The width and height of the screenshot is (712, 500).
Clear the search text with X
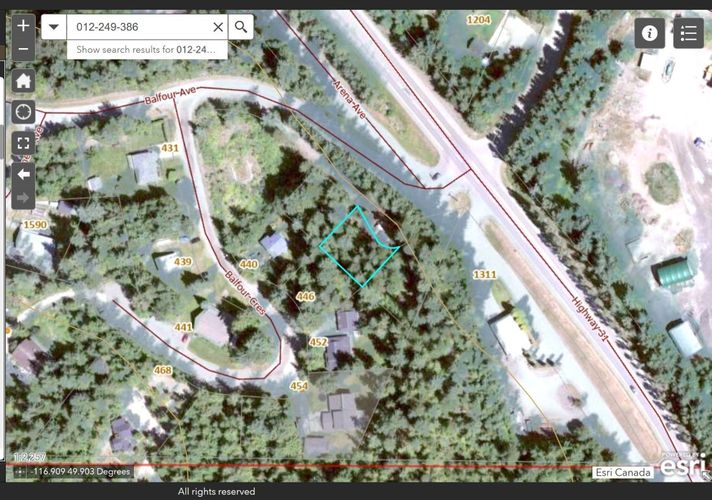click(x=217, y=27)
